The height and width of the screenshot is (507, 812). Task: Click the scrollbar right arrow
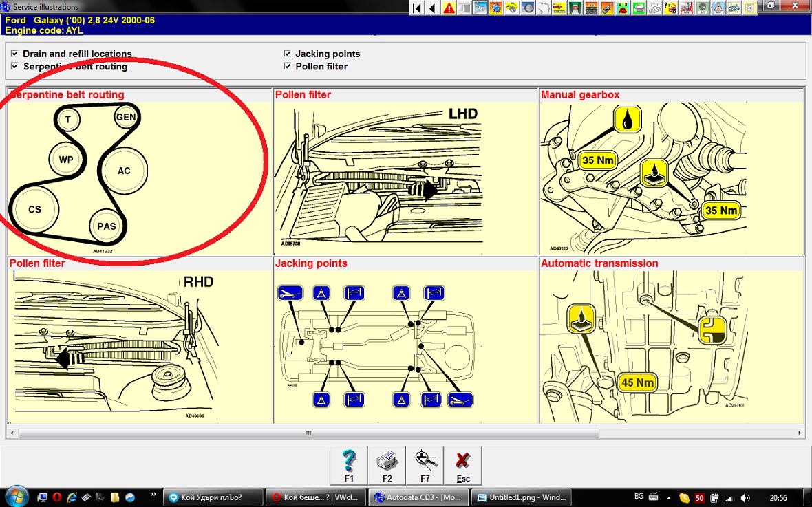coord(800,433)
